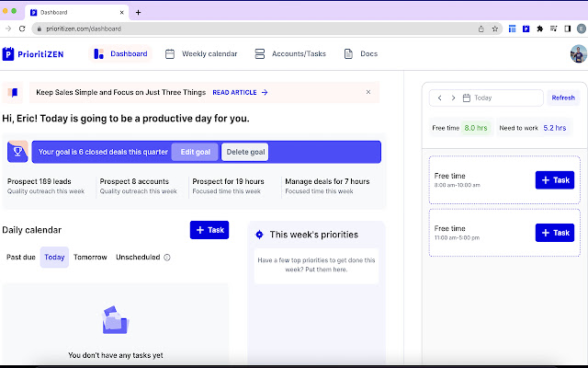Select the Past due filter

click(21, 258)
